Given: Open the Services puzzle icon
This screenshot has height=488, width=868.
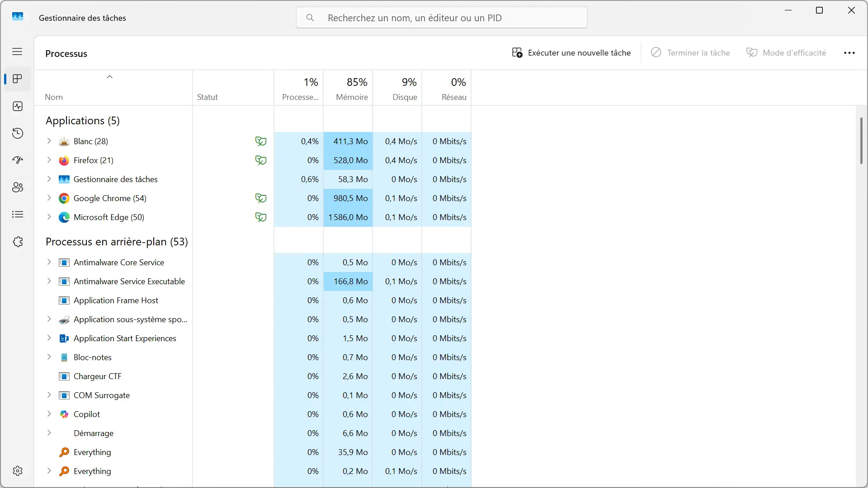Looking at the screenshot, I should [x=18, y=242].
